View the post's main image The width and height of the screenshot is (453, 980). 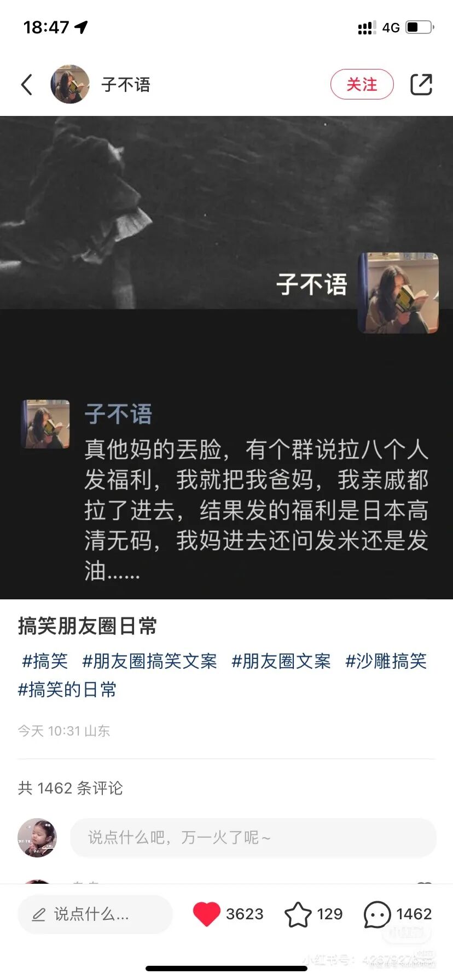tap(226, 358)
